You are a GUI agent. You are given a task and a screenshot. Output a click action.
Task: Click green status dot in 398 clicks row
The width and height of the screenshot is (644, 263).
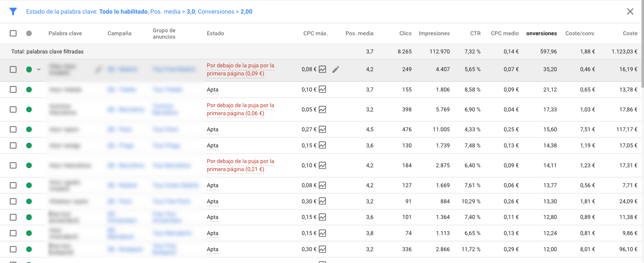pyautogui.click(x=29, y=109)
